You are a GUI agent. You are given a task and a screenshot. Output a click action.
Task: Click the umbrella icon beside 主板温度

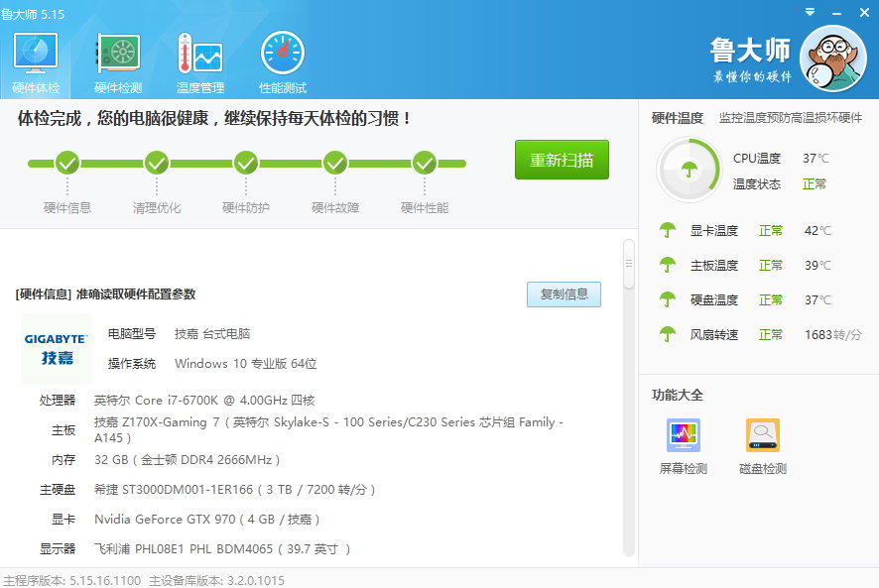[667, 265]
